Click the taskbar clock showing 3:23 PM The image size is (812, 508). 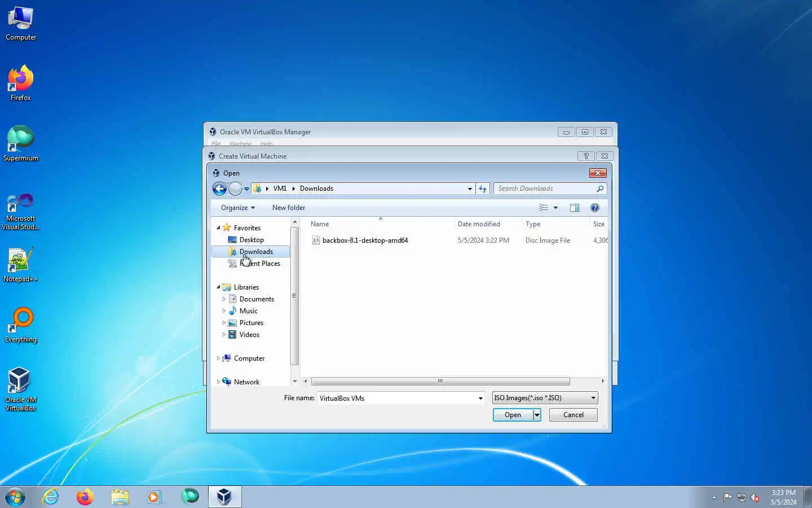click(783, 497)
